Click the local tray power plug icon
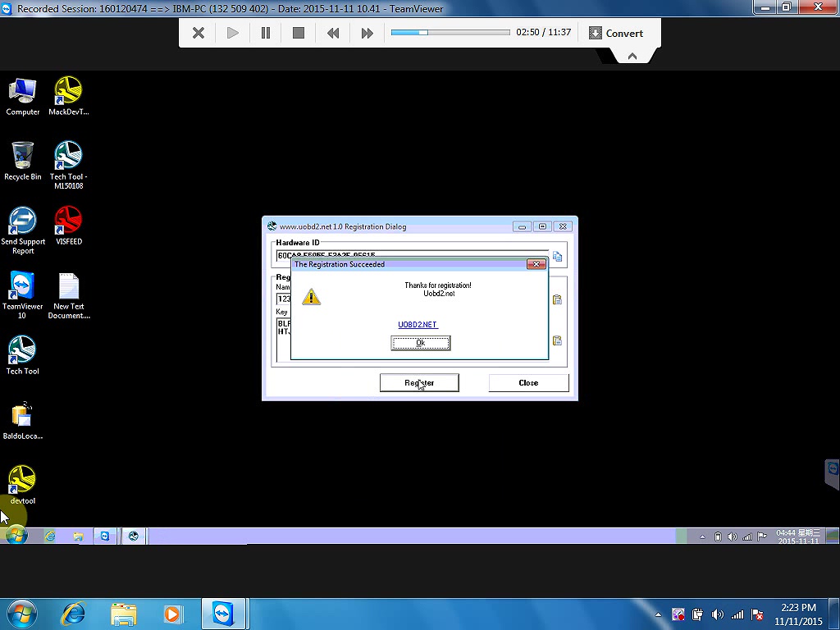The width and height of the screenshot is (840, 630). (x=697, y=614)
